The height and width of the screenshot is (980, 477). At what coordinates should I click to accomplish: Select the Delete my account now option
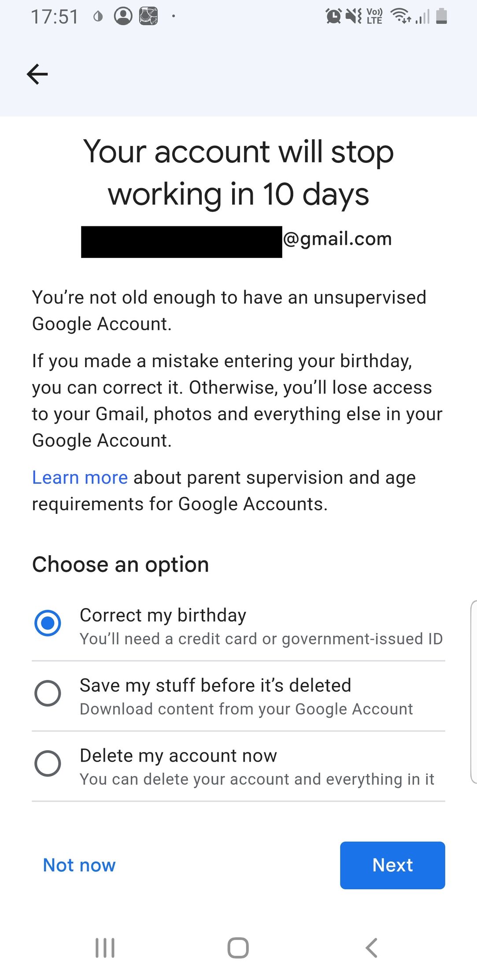(48, 763)
